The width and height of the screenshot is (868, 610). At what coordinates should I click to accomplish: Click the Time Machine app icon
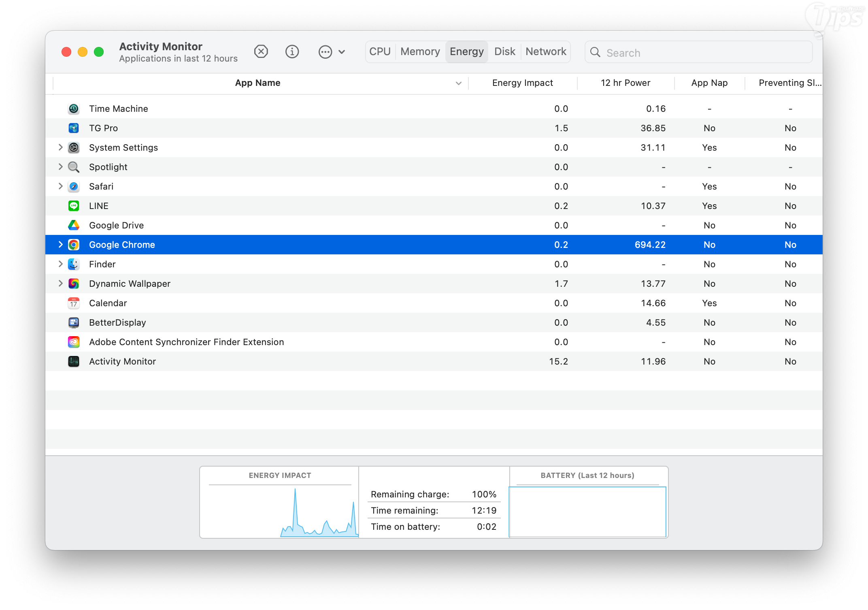[x=74, y=109]
